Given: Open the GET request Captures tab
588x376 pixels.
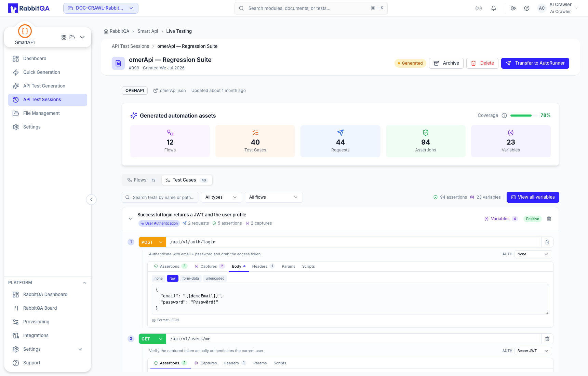Looking at the screenshot, I should coord(205,363).
